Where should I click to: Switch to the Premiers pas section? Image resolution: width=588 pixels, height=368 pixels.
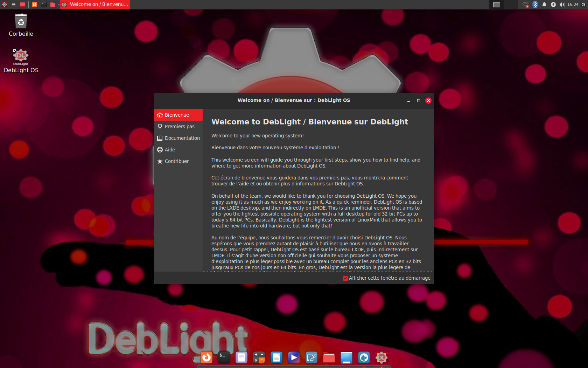pyautogui.click(x=178, y=127)
